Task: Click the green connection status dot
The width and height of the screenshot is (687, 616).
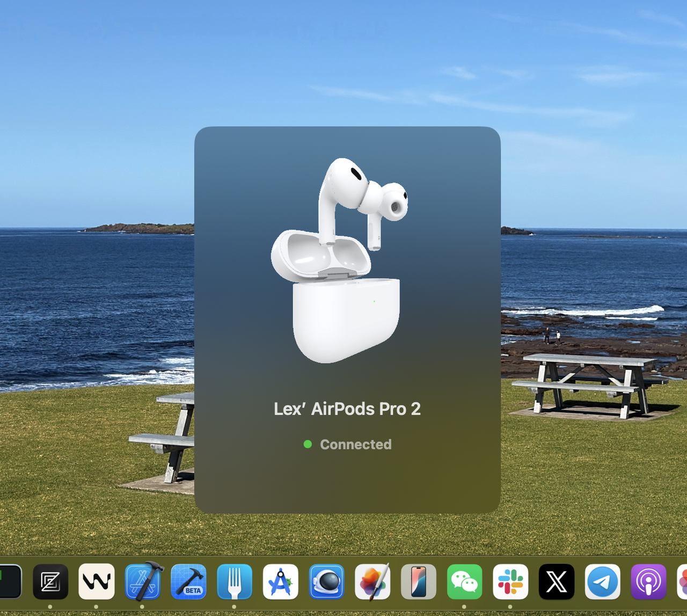Action: pyautogui.click(x=308, y=444)
